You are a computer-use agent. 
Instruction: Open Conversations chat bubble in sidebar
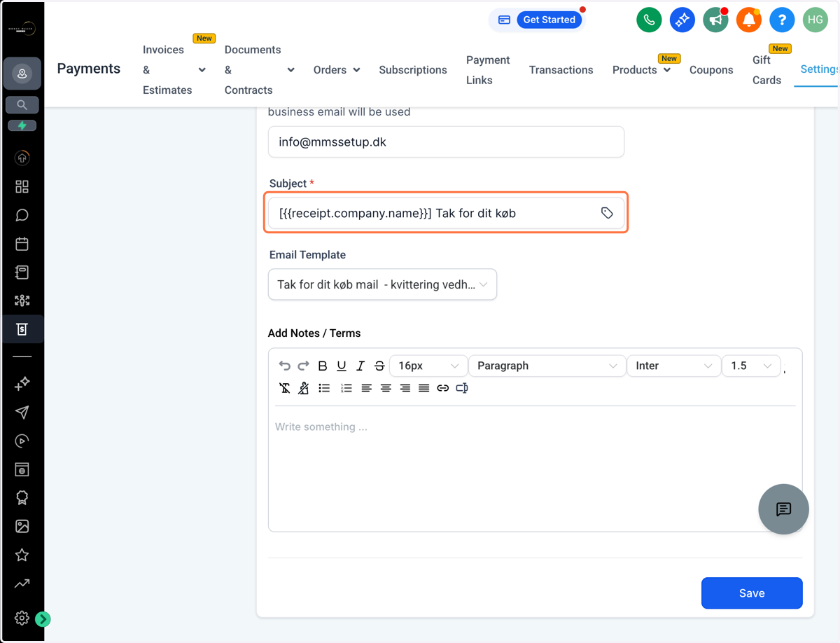(22, 215)
